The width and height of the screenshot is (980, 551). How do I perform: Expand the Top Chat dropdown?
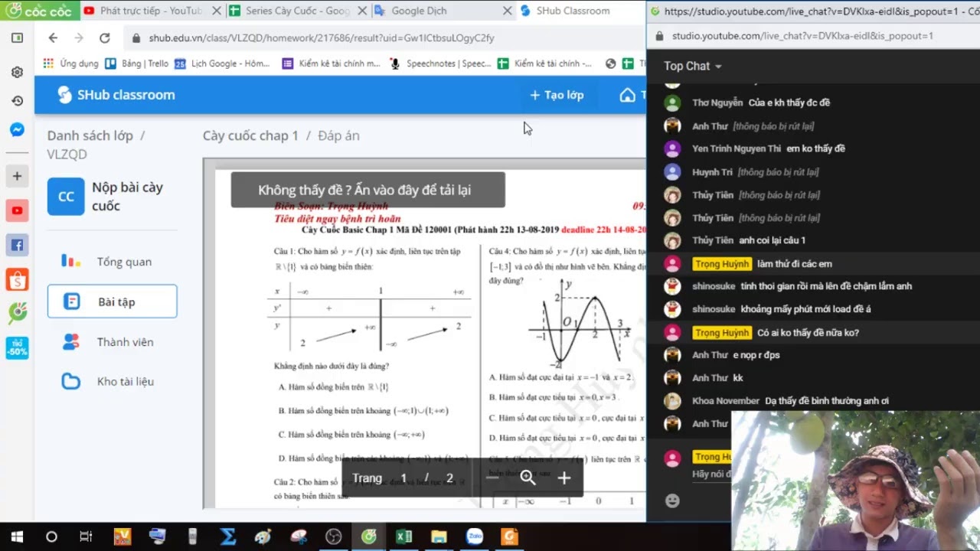(x=693, y=66)
